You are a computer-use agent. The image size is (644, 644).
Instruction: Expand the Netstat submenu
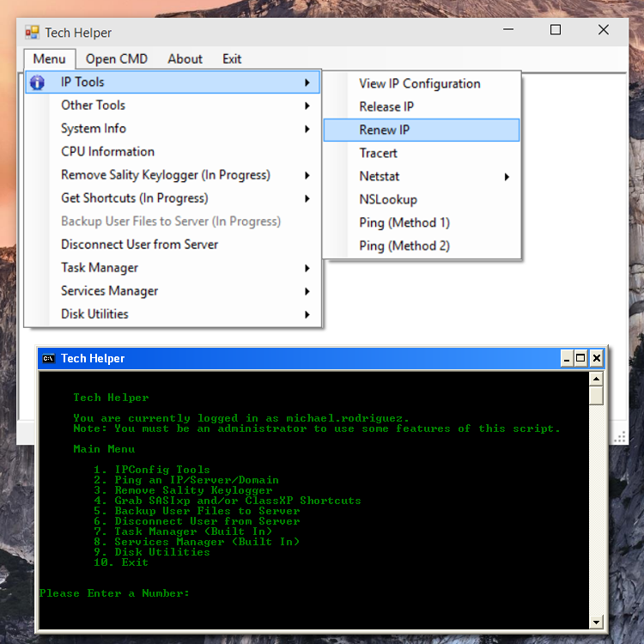click(x=422, y=177)
